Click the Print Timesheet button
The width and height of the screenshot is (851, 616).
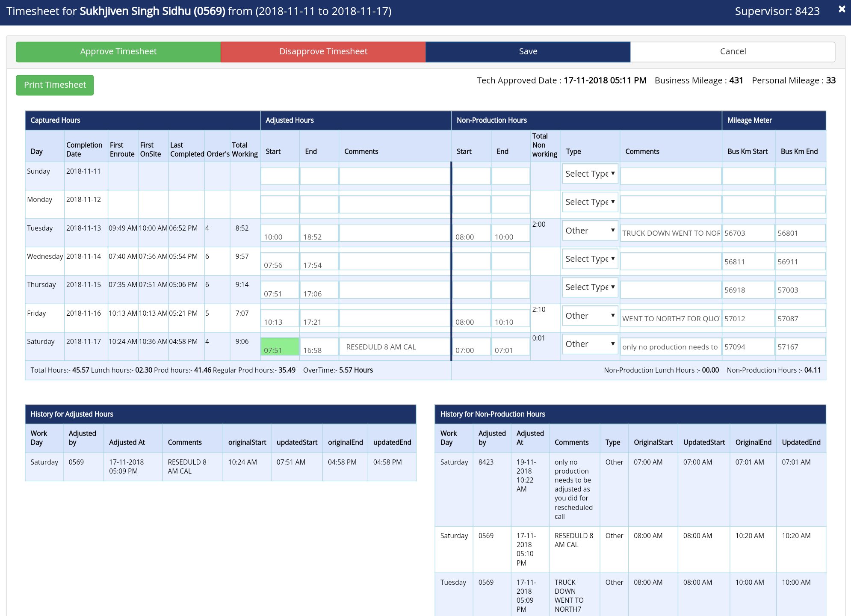tap(54, 85)
